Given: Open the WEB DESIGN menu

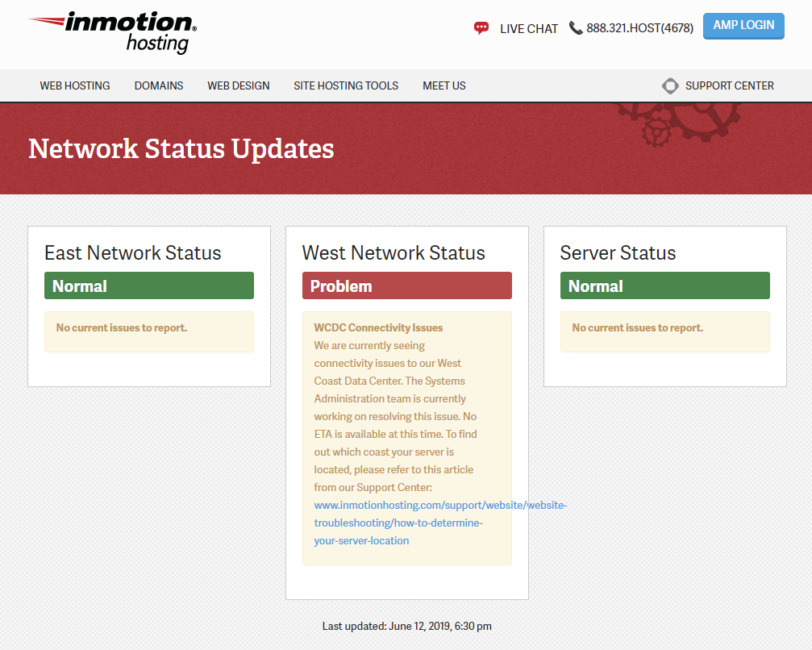Looking at the screenshot, I should pyautogui.click(x=239, y=86).
